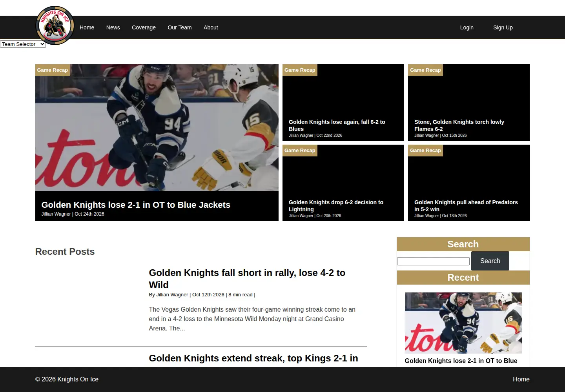Click the '© 2026 Knights On Ice' footer text
Screen dimensions: 565x392
(67, 379)
